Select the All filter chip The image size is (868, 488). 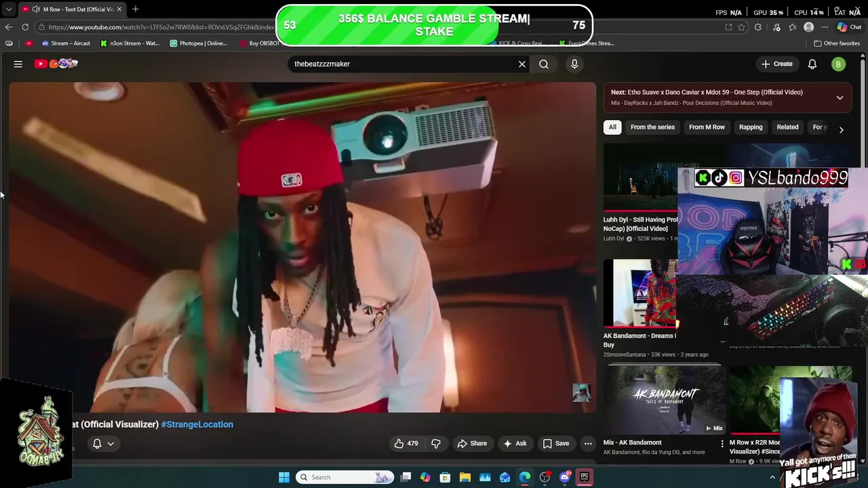[x=612, y=127]
